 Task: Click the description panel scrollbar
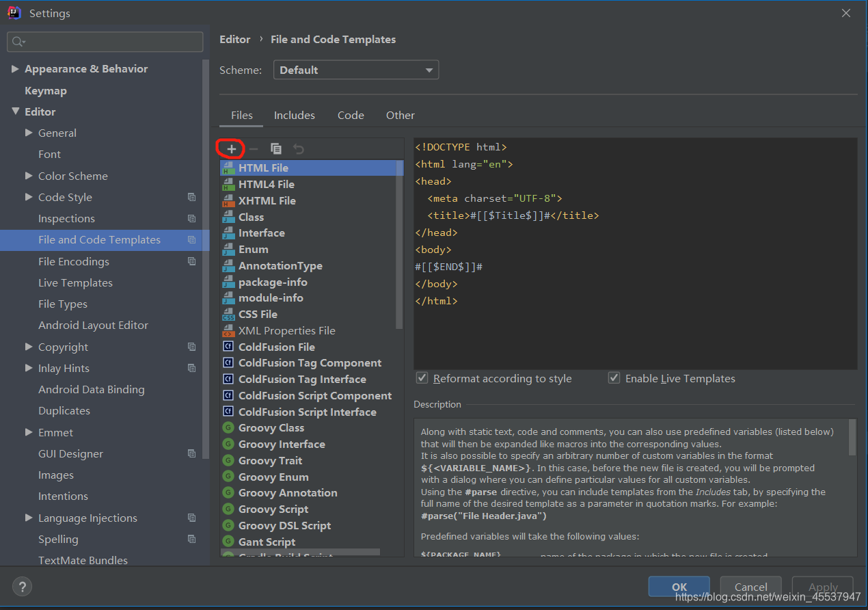[852, 438]
